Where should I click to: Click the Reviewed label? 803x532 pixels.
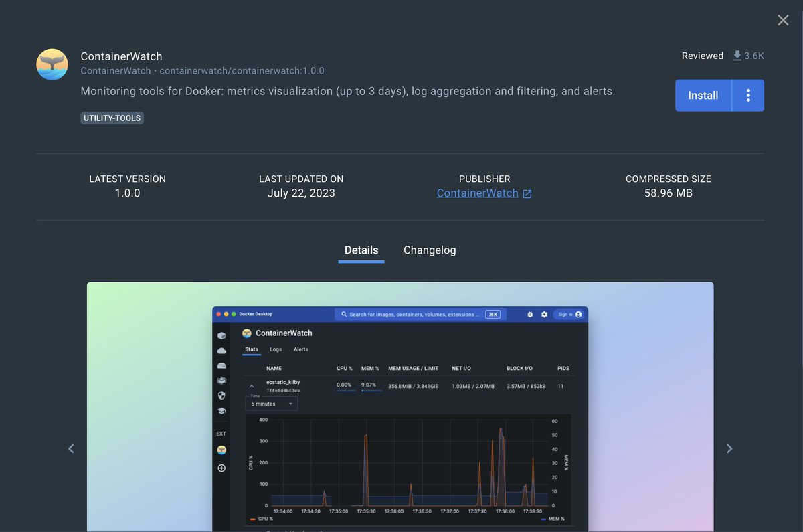[x=703, y=56]
